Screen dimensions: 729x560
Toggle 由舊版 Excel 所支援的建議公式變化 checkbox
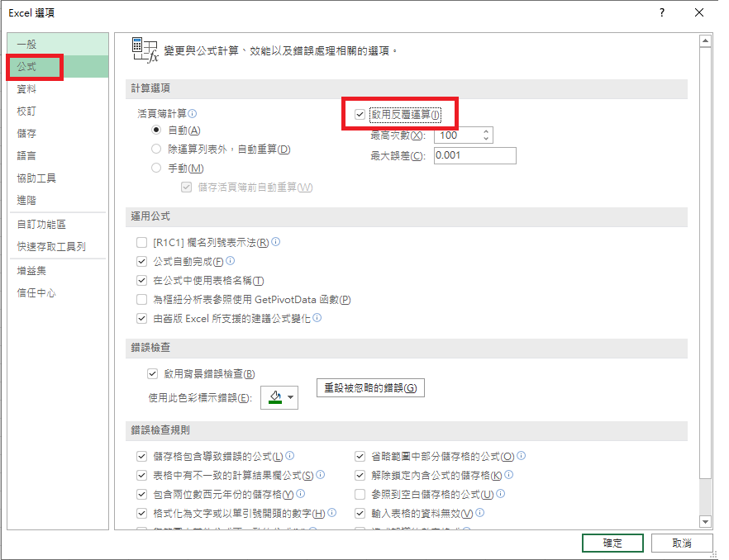142,319
